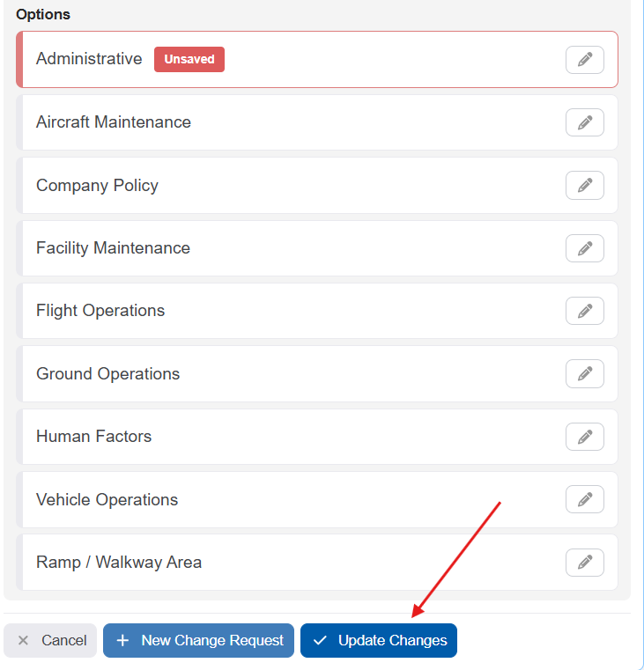
Task: Open Facility Maintenance edit pencil
Action: tap(584, 248)
